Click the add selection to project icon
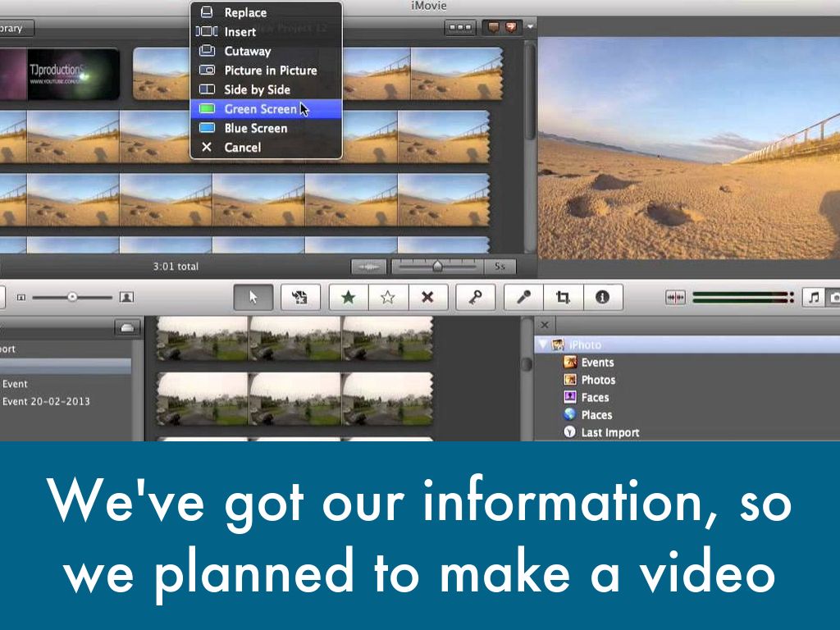 pos(300,298)
